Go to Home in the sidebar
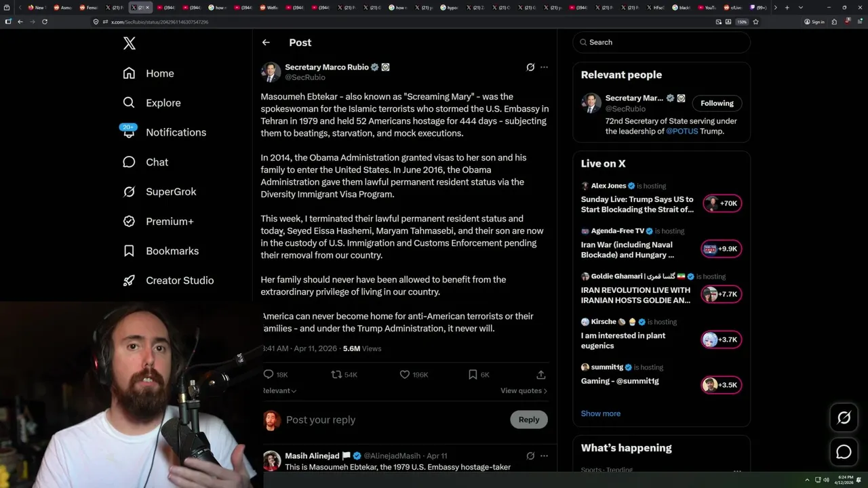868x488 pixels. coord(149,73)
